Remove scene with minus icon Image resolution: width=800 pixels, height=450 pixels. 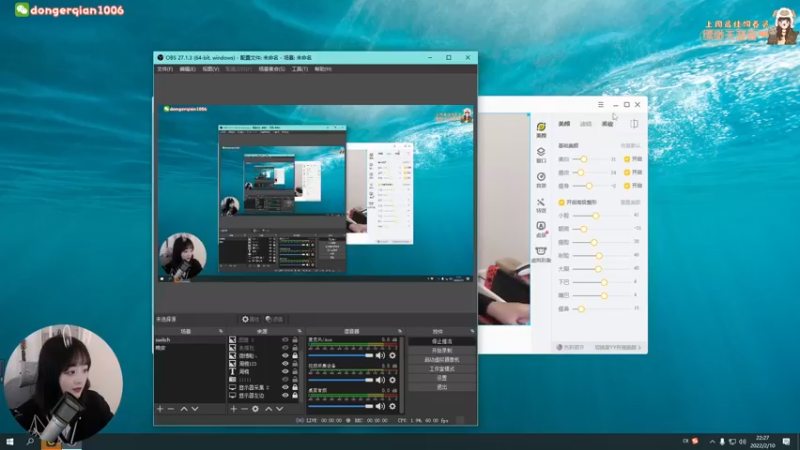pos(171,409)
